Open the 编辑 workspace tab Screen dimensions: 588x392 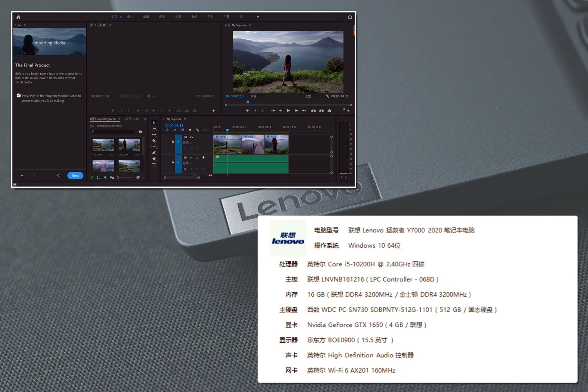click(x=146, y=17)
